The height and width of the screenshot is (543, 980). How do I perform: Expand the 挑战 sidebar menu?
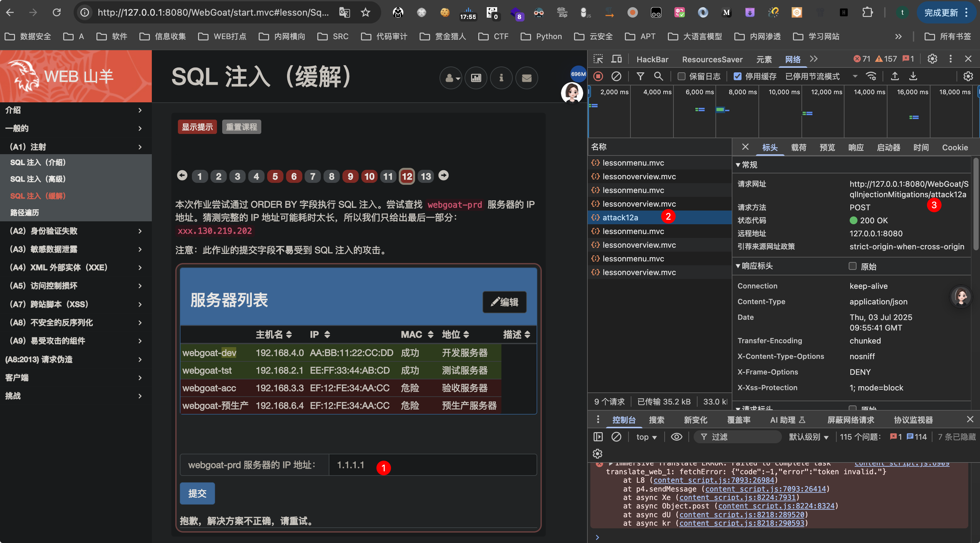tap(76, 396)
